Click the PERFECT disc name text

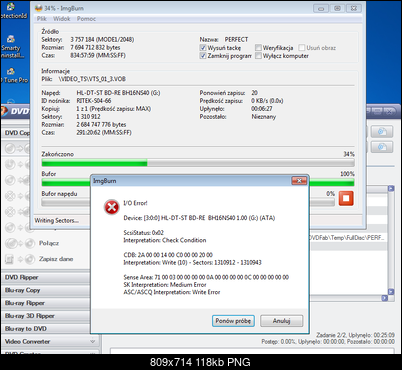point(236,39)
